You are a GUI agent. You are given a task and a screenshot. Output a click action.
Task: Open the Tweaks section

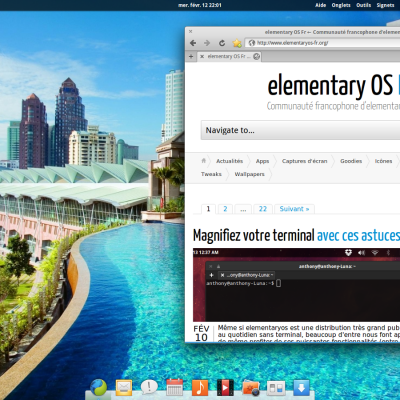coord(211,174)
